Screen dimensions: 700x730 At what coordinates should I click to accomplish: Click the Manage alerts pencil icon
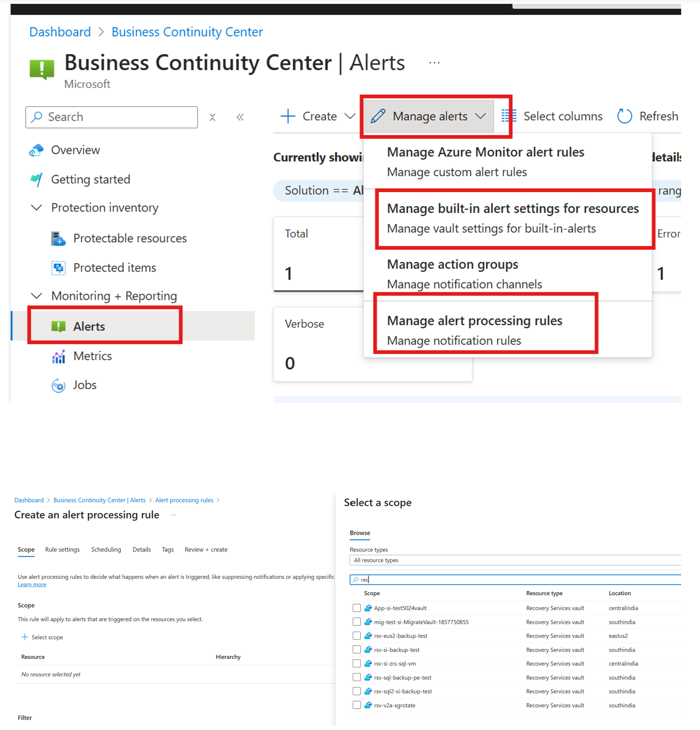[378, 116]
